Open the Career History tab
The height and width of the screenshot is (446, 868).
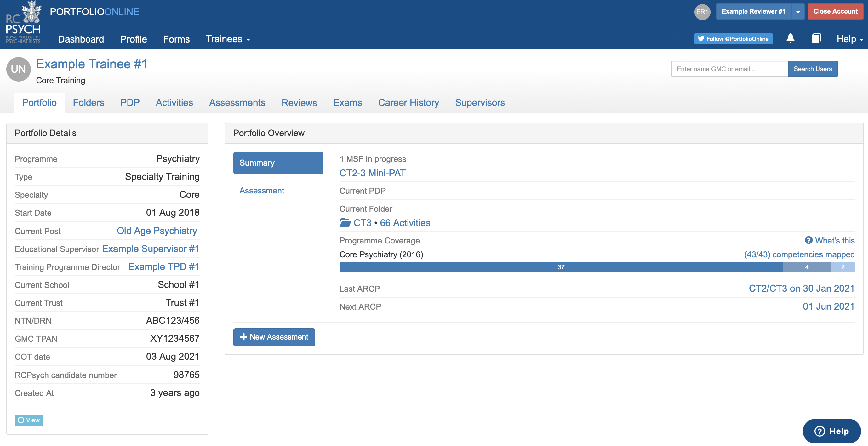(x=408, y=102)
